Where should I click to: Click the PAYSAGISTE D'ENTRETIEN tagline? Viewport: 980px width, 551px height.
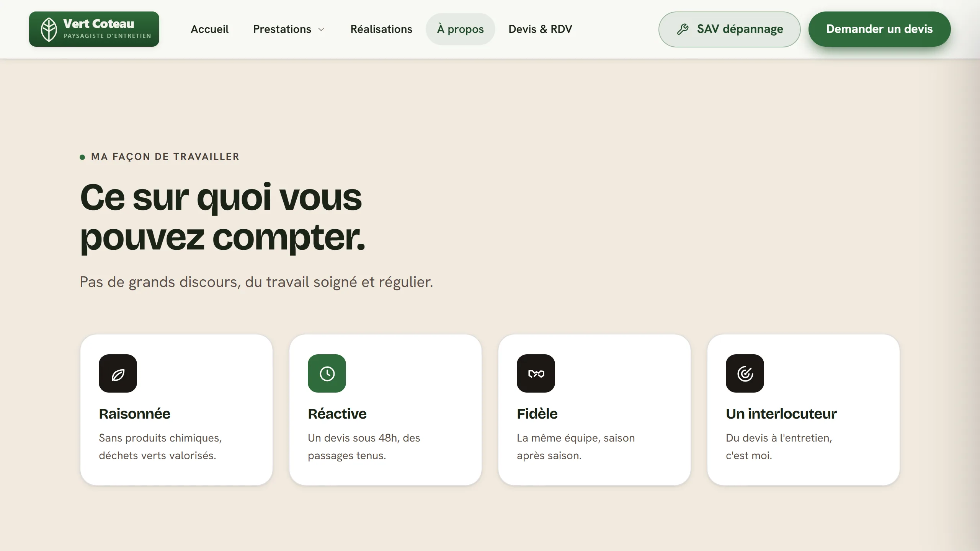pos(107,36)
